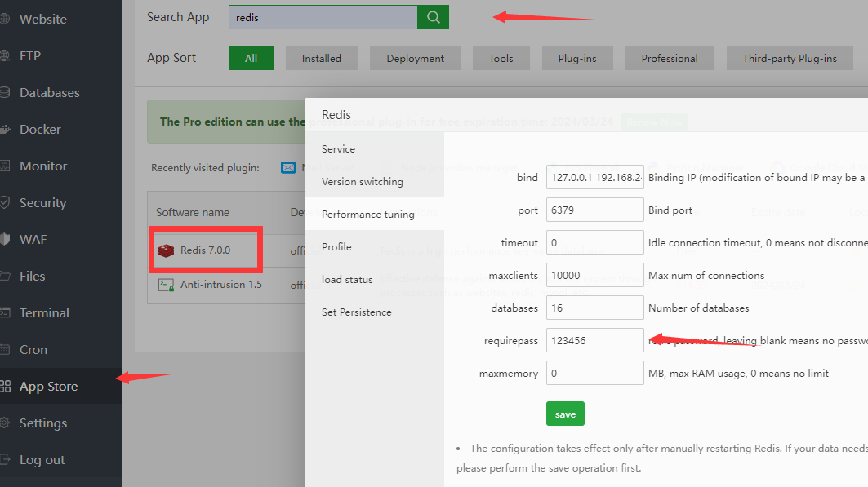Click the maxclients input field

coord(594,275)
